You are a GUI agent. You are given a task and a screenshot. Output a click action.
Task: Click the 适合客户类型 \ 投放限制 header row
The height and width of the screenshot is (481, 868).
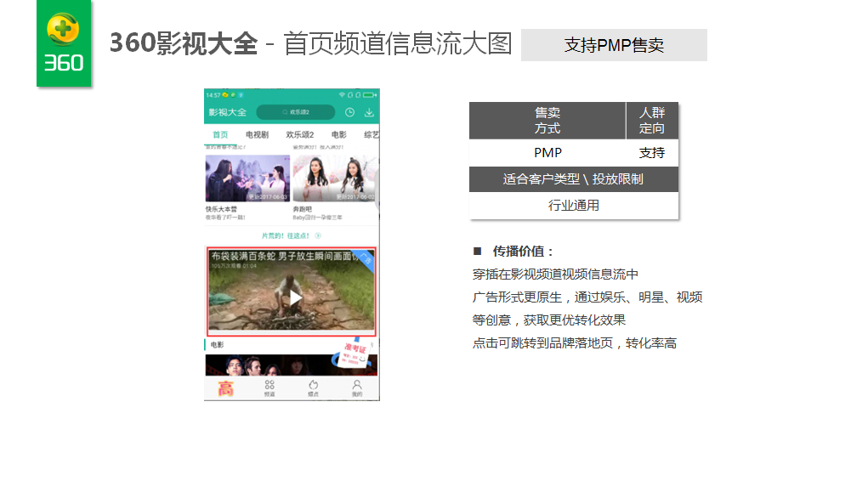(574, 179)
